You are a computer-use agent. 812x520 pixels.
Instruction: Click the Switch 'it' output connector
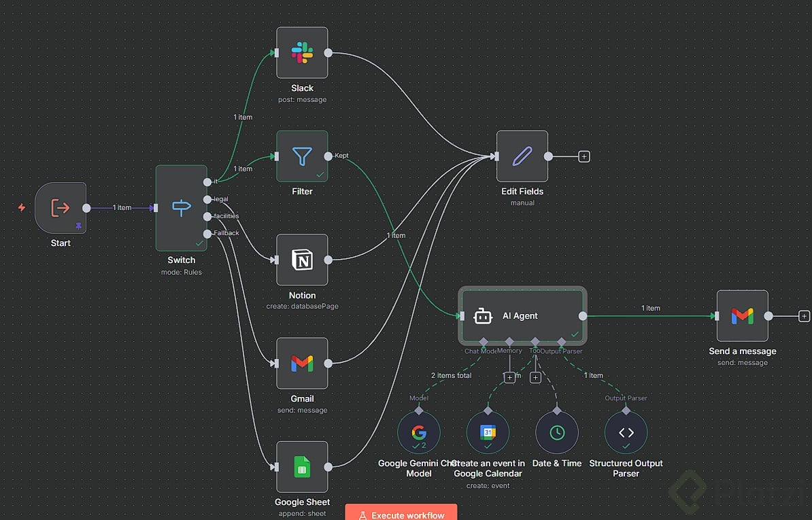click(207, 182)
